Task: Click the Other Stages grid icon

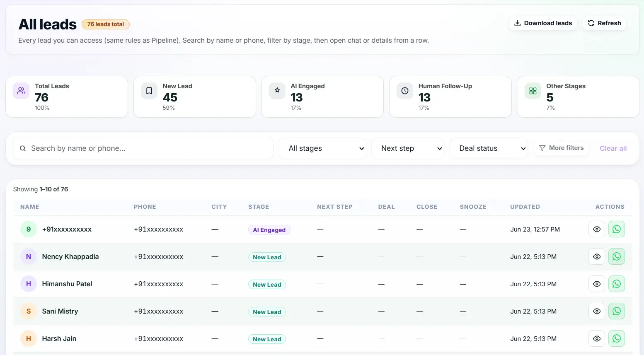Action: pos(533,91)
